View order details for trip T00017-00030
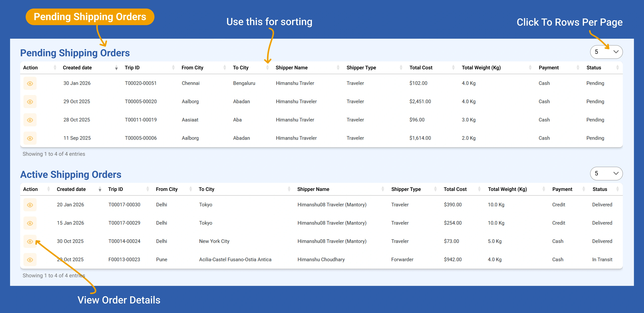Image resolution: width=644 pixels, height=313 pixels. (x=30, y=205)
